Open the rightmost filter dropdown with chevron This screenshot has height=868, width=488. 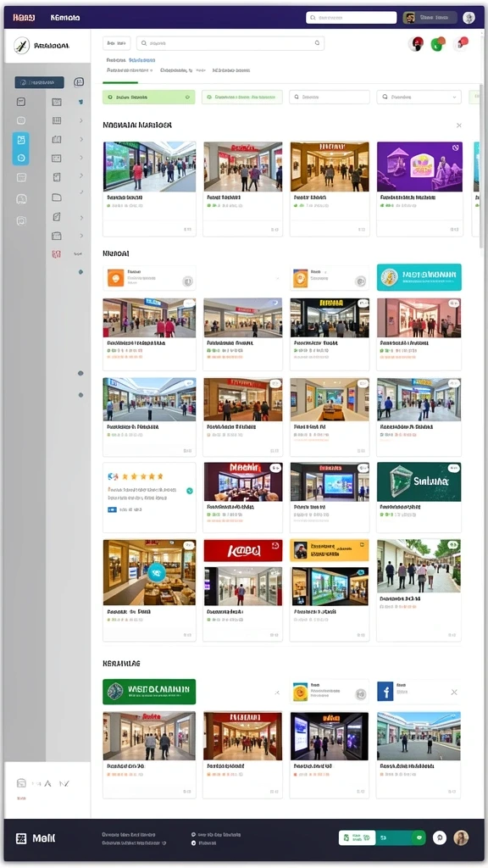[419, 97]
